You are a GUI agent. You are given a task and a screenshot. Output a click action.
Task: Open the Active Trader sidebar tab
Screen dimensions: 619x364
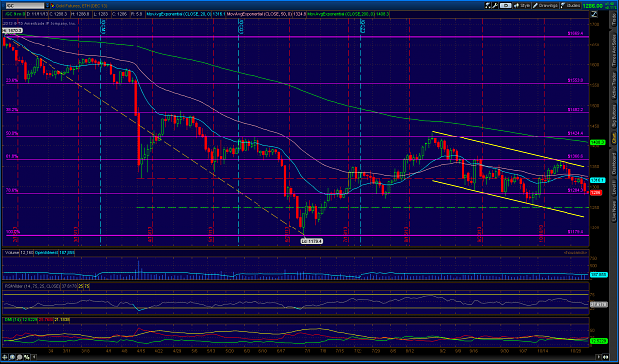pos(613,86)
